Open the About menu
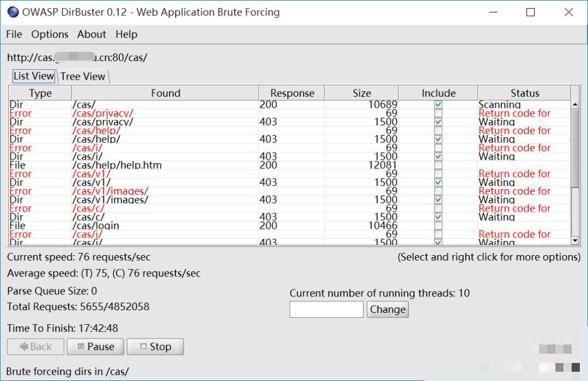 point(92,34)
